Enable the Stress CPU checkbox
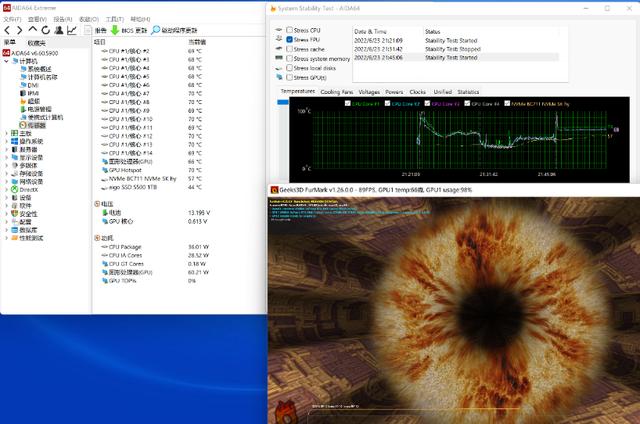640x424 pixels. [289, 30]
